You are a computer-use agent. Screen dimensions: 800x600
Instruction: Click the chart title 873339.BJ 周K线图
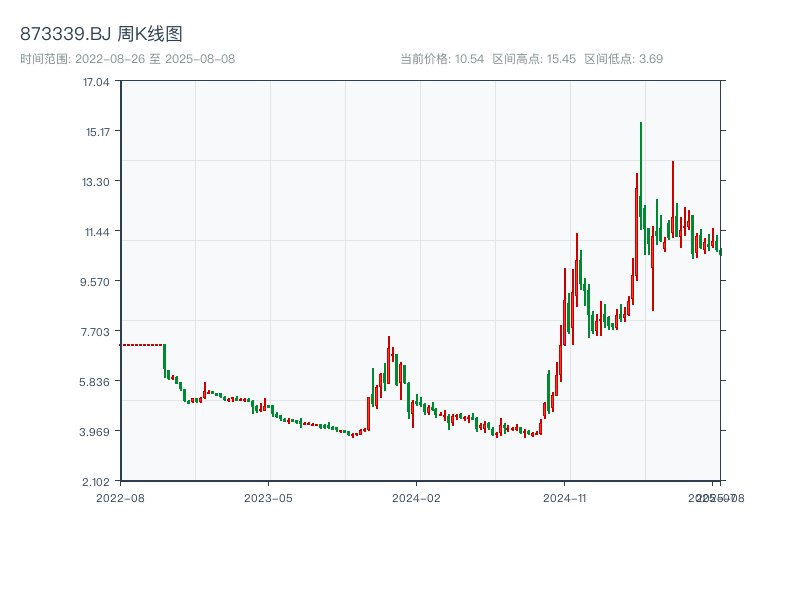(100, 32)
